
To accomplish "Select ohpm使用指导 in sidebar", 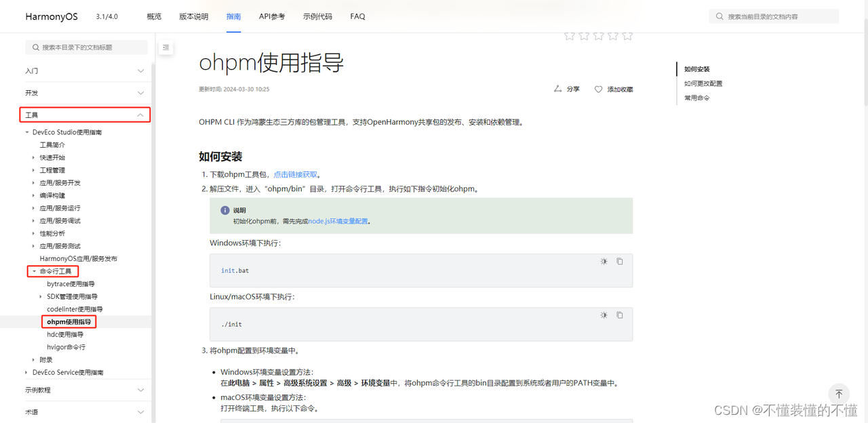I will coord(68,322).
